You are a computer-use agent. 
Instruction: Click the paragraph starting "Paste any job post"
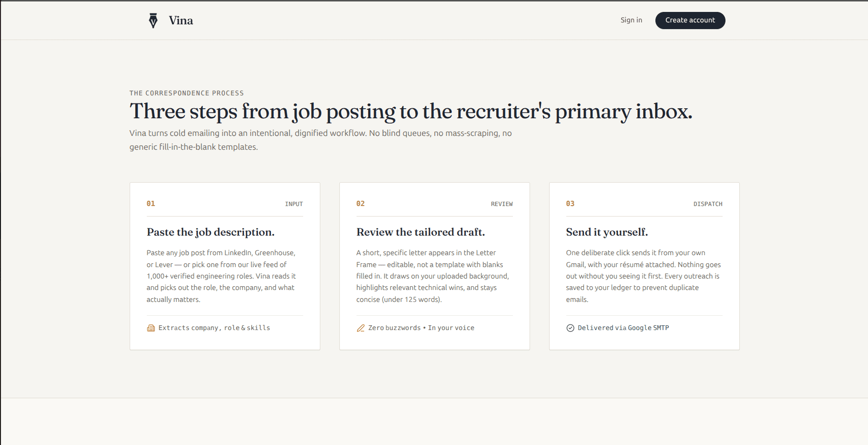tap(221, 276)
